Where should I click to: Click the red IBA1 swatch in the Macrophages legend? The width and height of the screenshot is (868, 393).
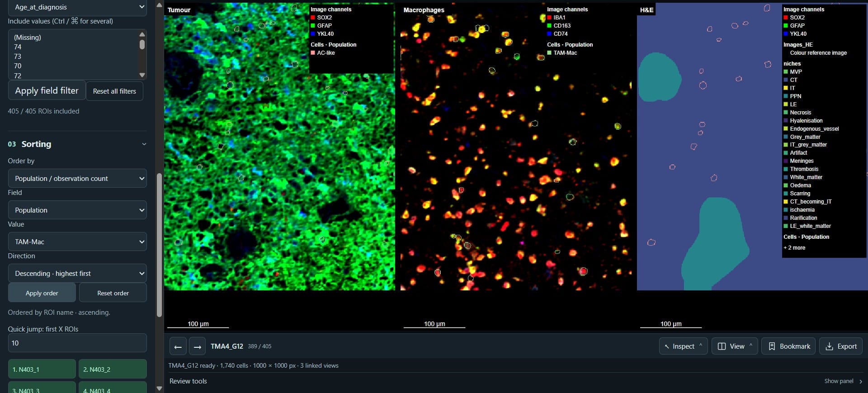(x=549, y=18)
